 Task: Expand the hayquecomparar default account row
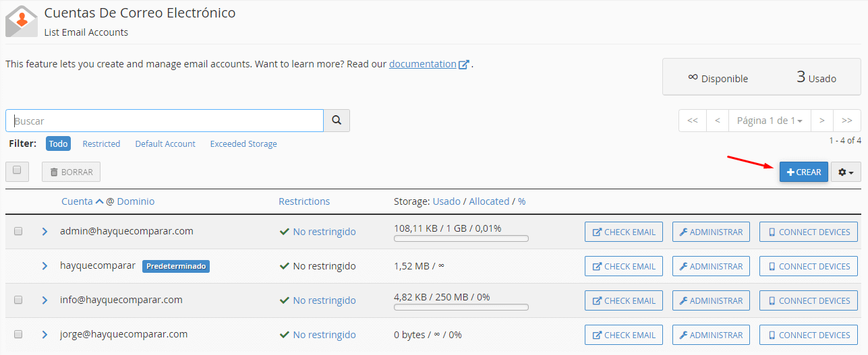pos(45,266)
